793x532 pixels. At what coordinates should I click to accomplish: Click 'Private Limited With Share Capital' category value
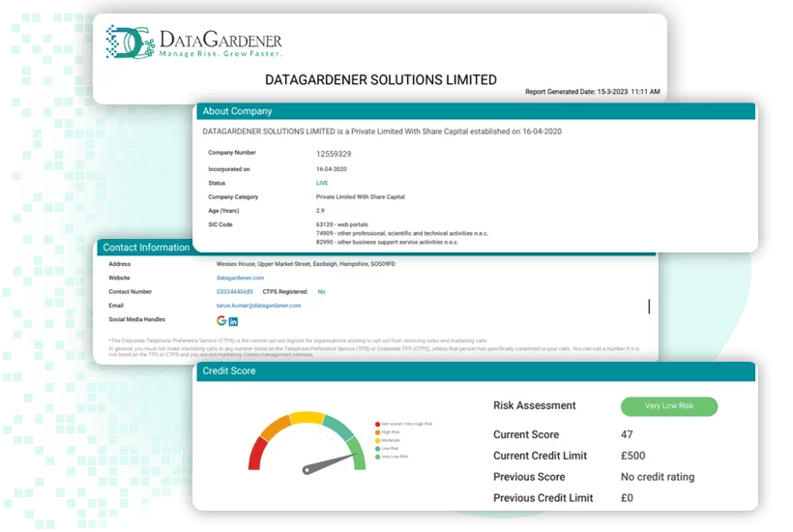360,196
